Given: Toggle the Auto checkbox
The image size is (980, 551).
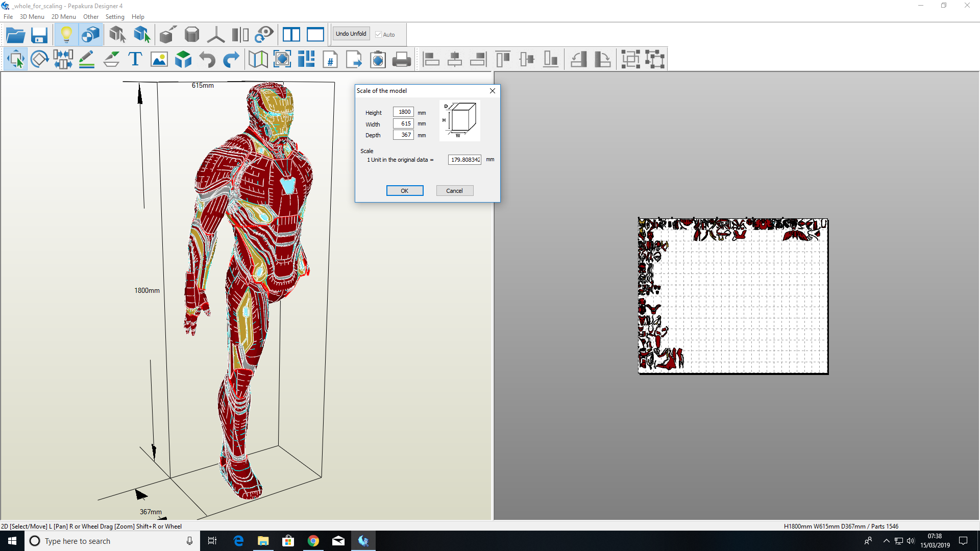Looking at the screenshot, I should pyautogui.click(x=378, y=35).
